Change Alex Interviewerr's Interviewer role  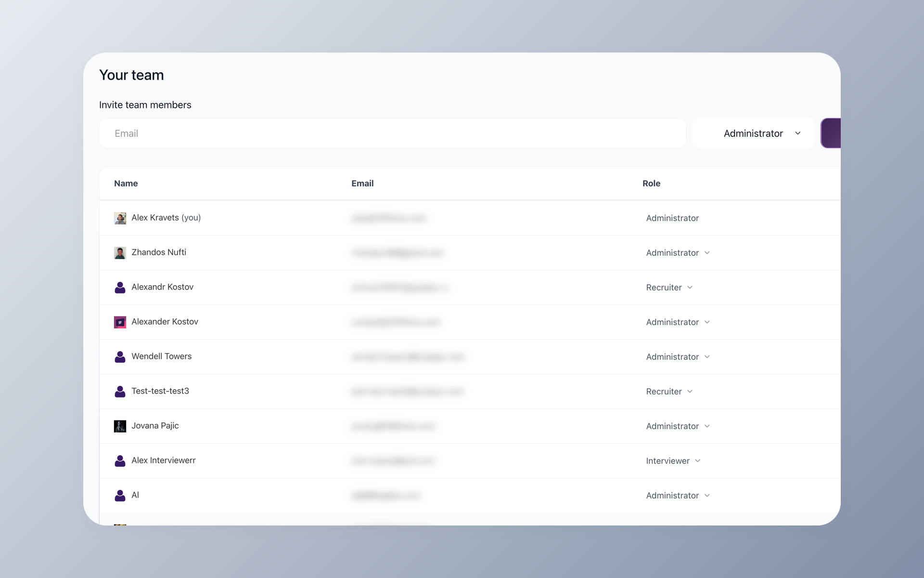pyautogui.click(x=673, y=461)
